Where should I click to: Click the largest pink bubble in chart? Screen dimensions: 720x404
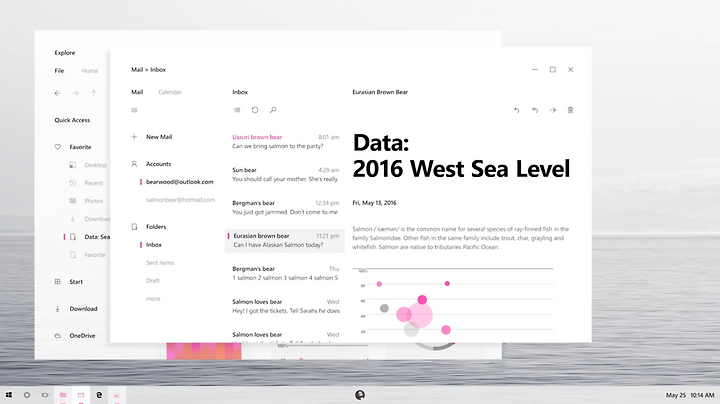point(420,315)
